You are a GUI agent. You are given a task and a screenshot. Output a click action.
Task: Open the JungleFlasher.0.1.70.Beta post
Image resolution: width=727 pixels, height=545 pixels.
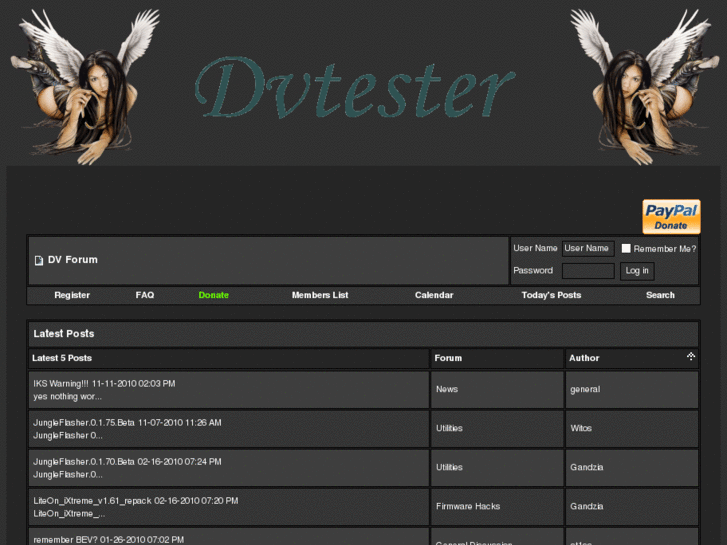coord(84,462)
